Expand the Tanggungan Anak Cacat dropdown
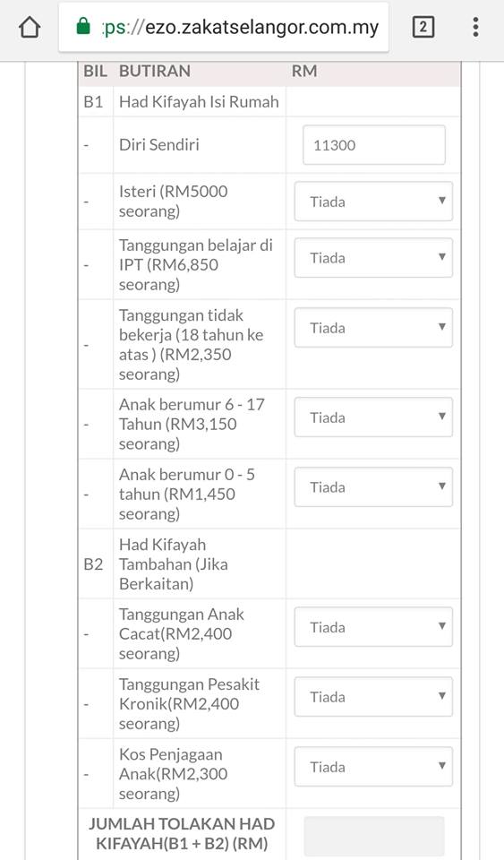This screenshot has height=860, width=504. 373,627
